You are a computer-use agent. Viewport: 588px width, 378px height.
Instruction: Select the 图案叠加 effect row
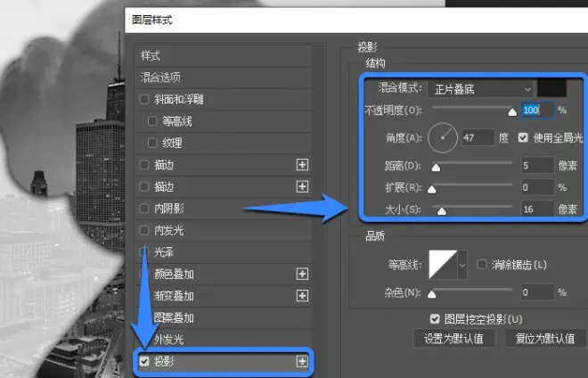click(224, 318)
